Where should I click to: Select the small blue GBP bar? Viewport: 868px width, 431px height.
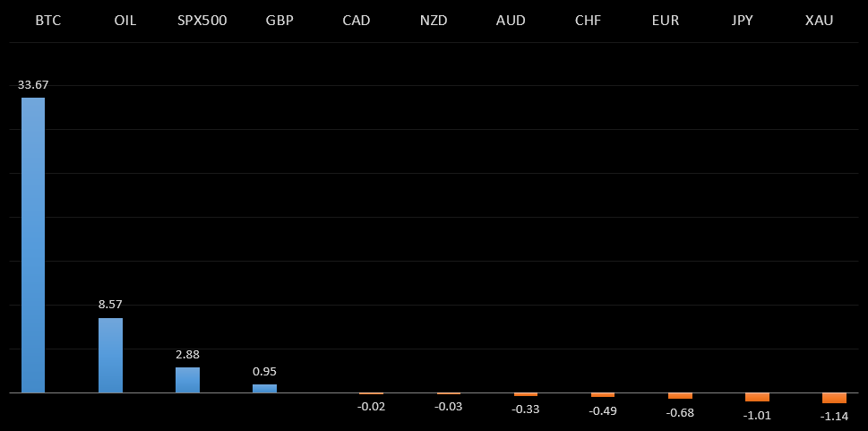[x=264, y=388]
